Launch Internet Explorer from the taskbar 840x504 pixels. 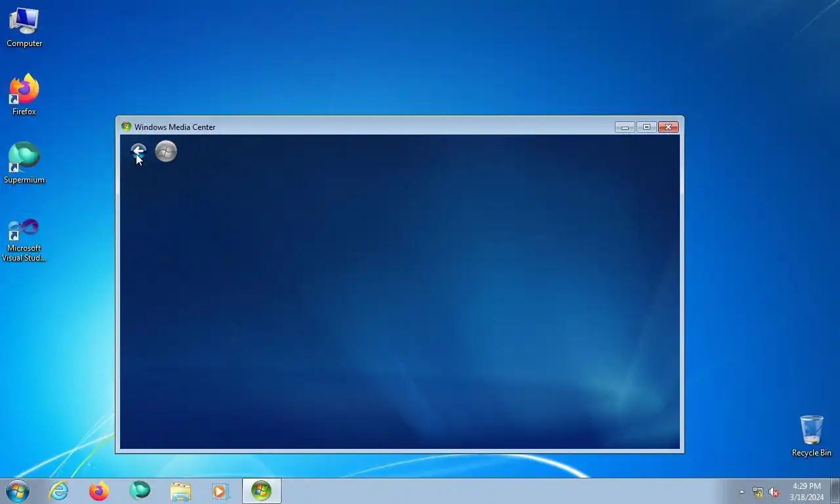click(59, 491)
